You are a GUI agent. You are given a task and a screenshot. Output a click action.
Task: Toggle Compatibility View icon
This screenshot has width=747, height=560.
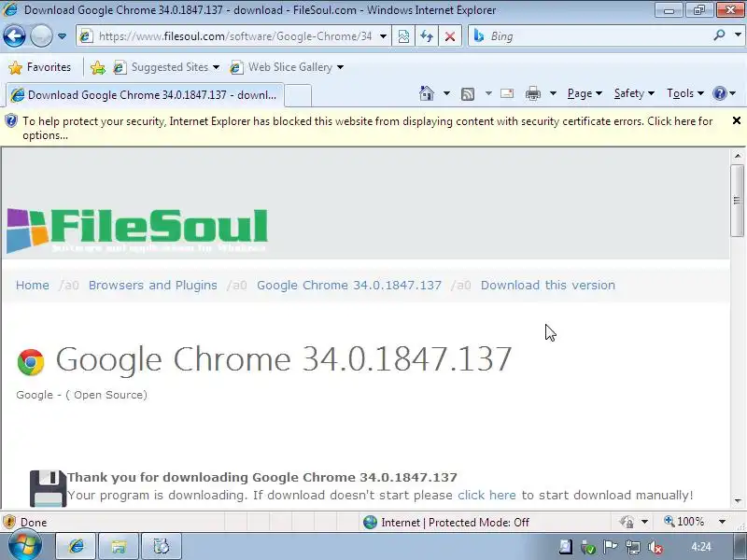(x=403, y=36)
